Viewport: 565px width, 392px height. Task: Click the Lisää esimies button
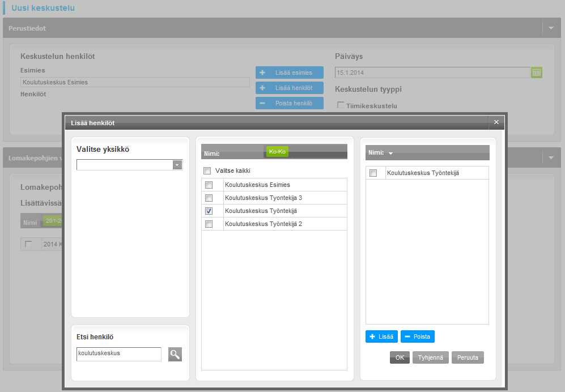click(290, 73)
